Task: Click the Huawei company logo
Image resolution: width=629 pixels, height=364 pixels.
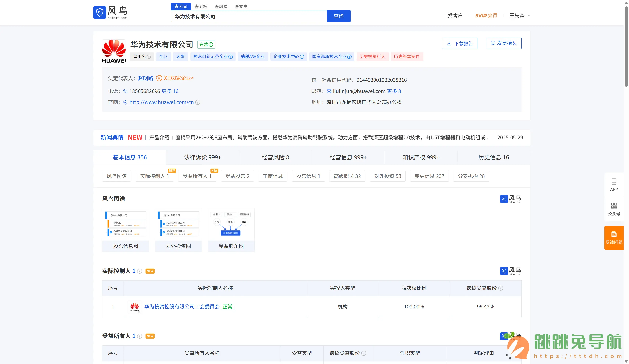Action: (x=114, y=51)
